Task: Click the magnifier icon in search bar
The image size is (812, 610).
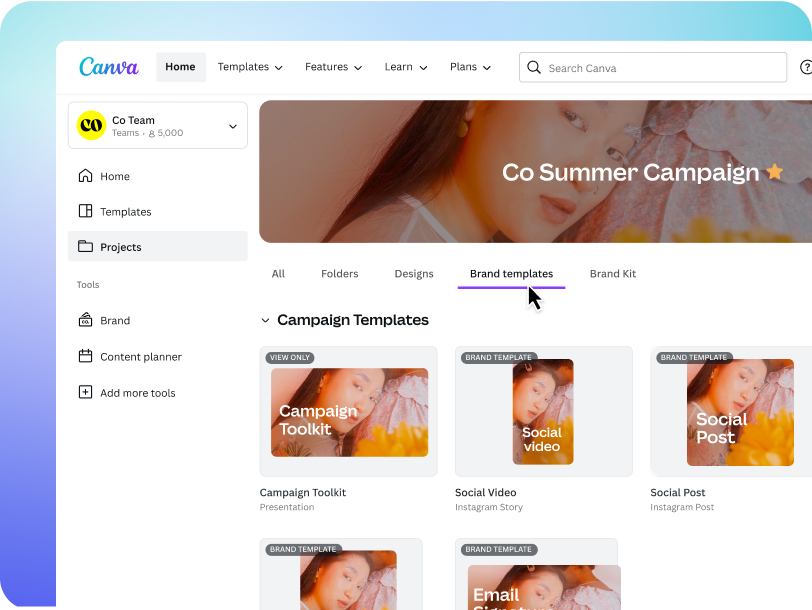Action: tap(534, 67)
